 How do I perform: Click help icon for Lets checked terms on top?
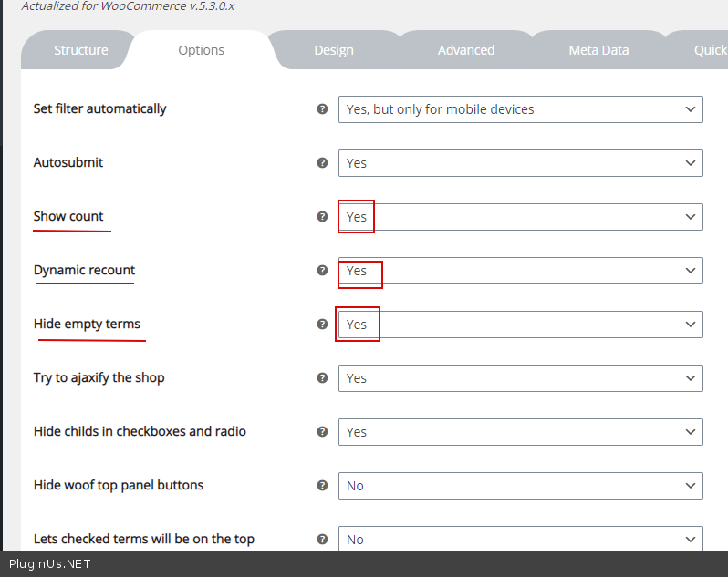pyautogui.click(x=322, y=539)
